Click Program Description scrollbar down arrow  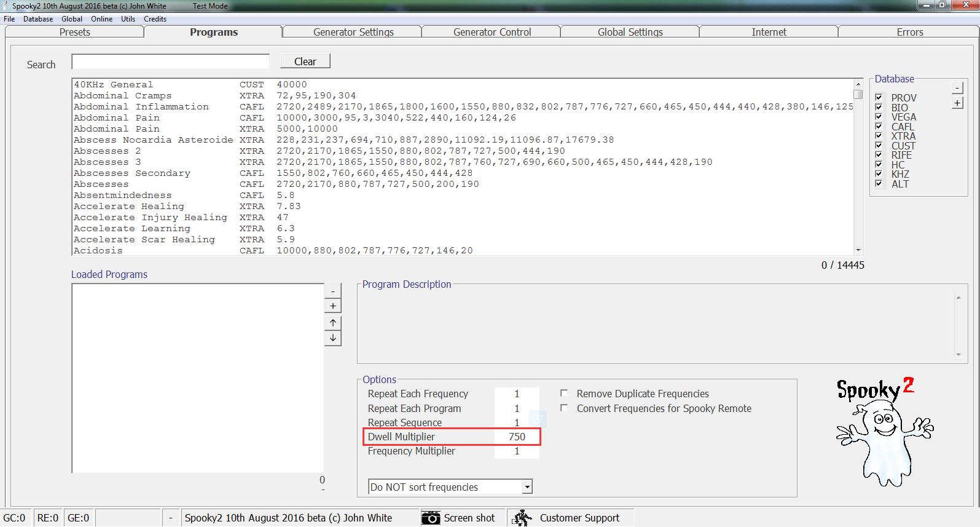click(958, 355)
